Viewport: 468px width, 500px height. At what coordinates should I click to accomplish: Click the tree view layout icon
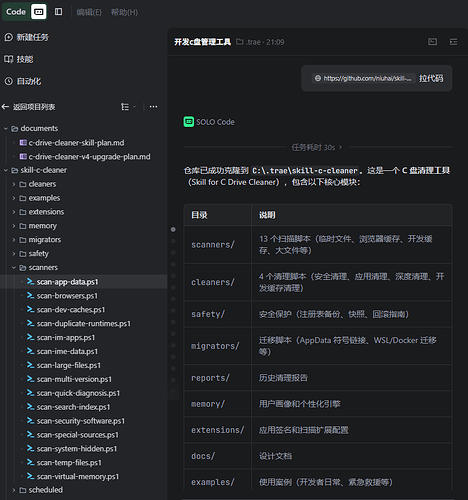125,107
